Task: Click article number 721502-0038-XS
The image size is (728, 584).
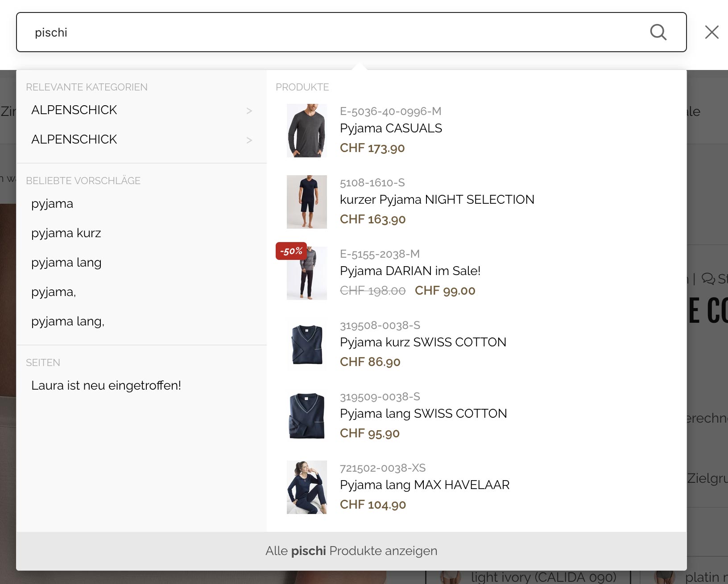Action: click(383, 468)
